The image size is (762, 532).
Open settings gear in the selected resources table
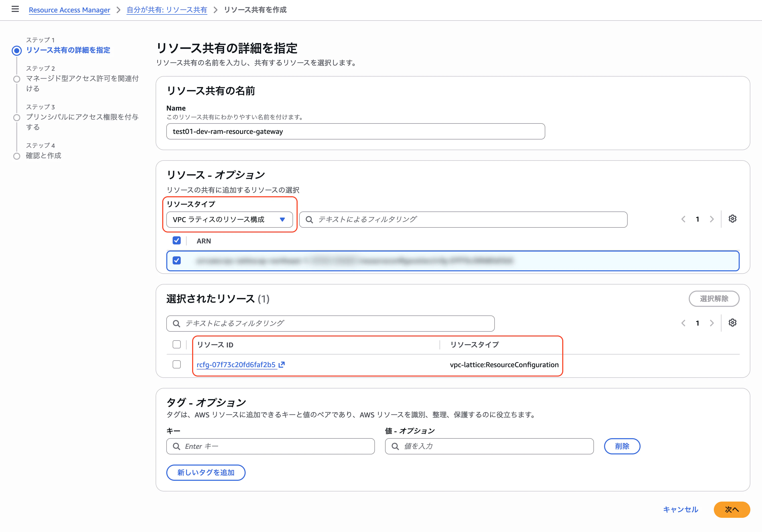[x=732, y=323]
